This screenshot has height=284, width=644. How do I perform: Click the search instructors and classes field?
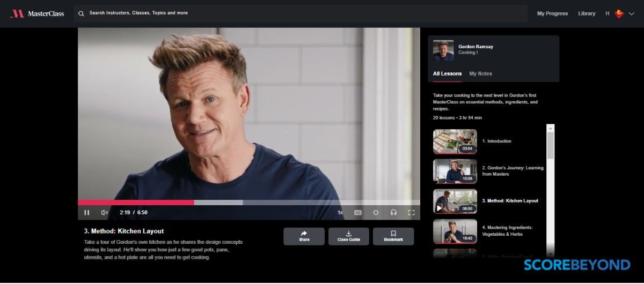pos(301,13)
